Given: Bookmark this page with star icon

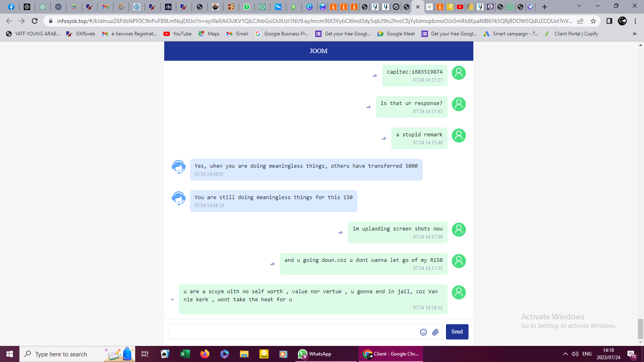Looking at the screenshot, I should coord(593,21).
